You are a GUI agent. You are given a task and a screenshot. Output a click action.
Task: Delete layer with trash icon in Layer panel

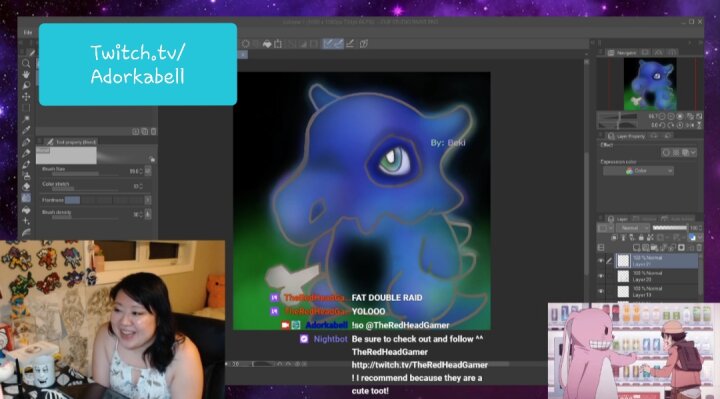coord(699,248)
